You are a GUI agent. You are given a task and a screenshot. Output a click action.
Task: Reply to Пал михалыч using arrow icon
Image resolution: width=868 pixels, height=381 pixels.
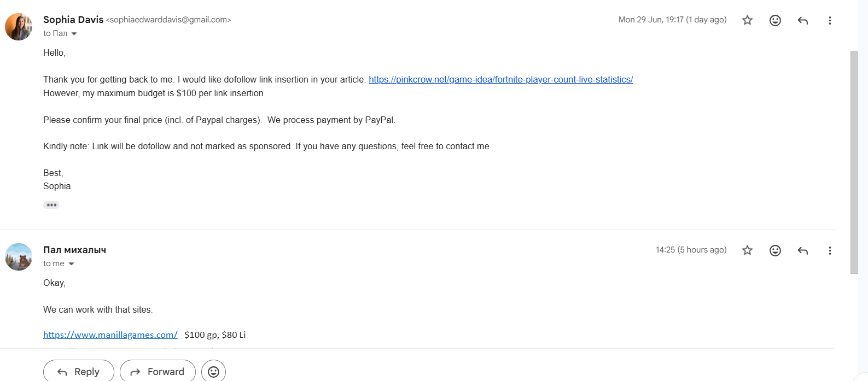(x=802, y=250)
